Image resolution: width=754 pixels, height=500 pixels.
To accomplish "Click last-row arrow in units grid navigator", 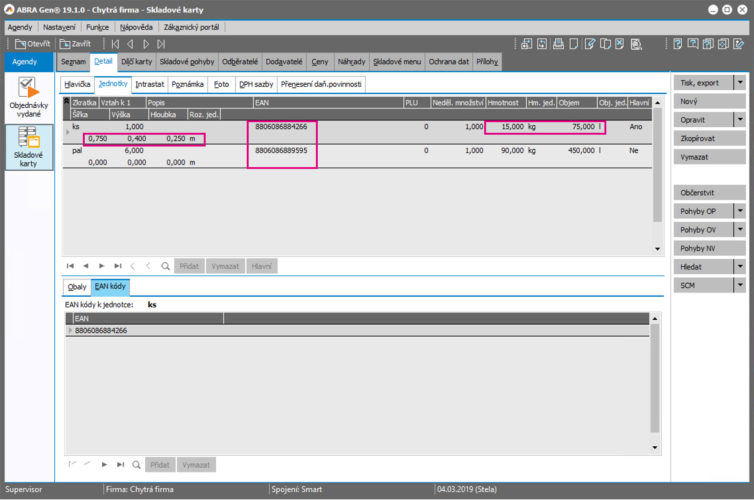I will coord(118,266).
